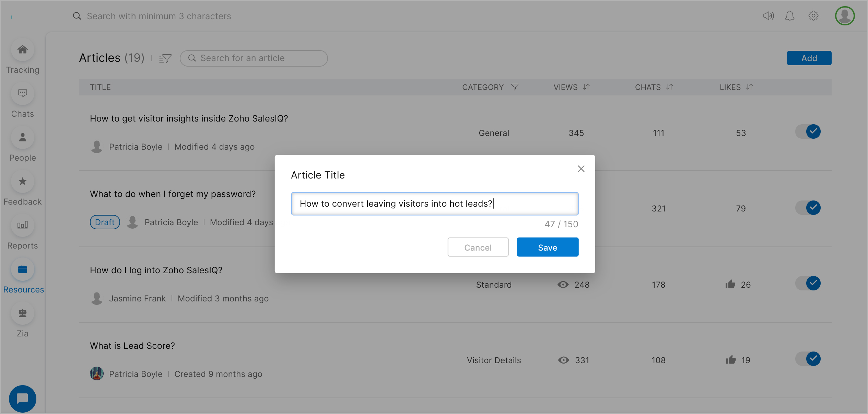Open the Category column filter
868x414 pixels.
click(x=515, y=87)
